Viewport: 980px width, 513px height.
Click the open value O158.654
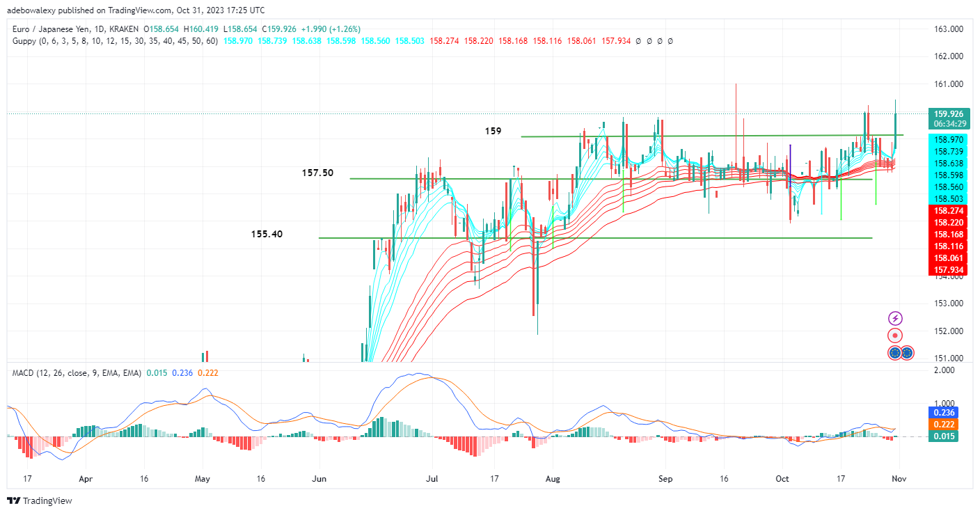[161, 29]
